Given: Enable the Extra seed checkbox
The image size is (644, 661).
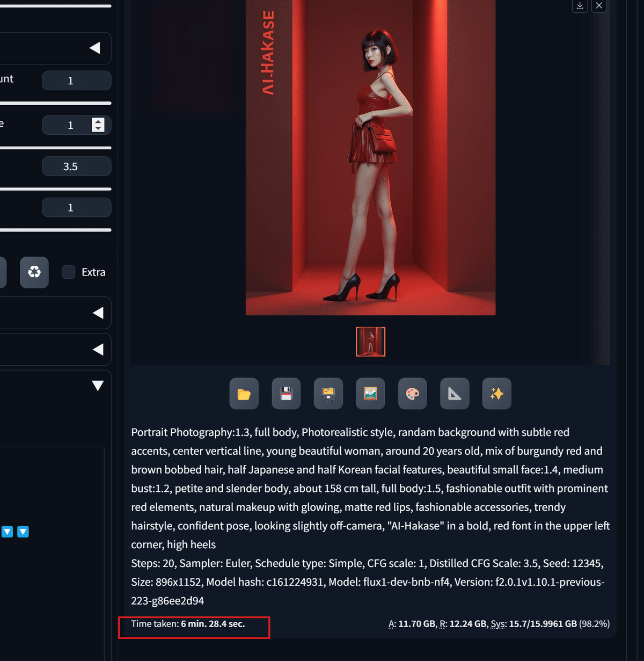Looking at the screenshot, I should [x=69, y=272].
